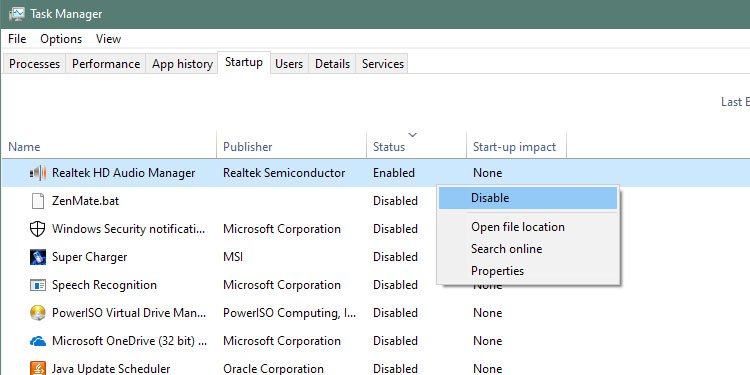
Task: Click the None impact for Microsoft OneDrive
Action: pos(487,341)
